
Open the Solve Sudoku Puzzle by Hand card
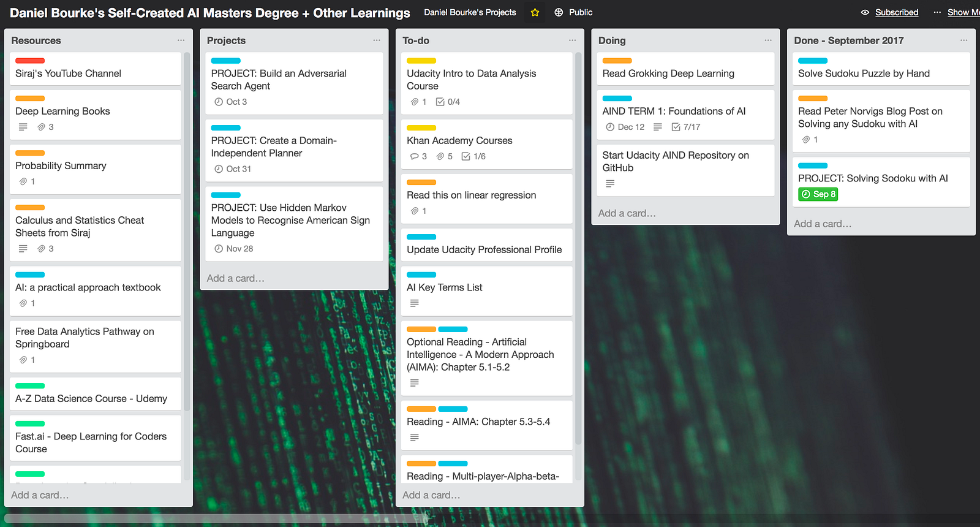[881, 69]
